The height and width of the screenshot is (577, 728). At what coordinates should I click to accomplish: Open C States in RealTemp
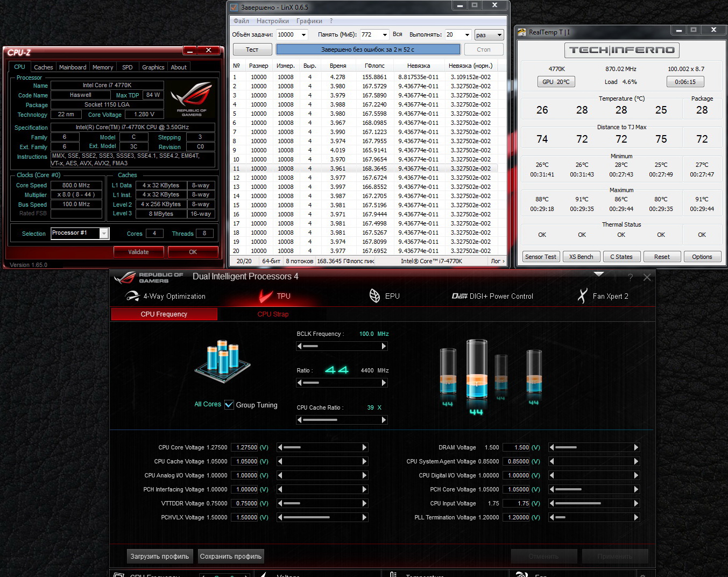621,257
